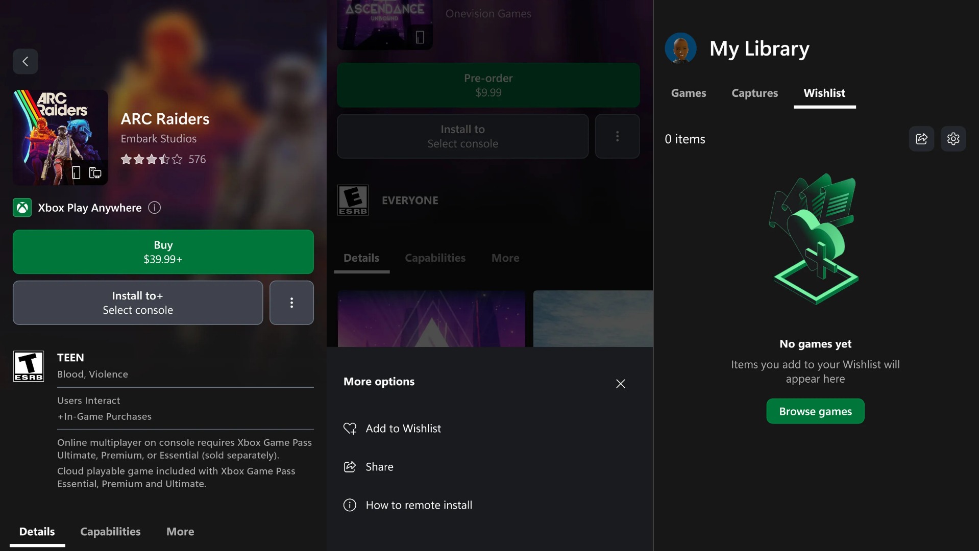Image resolution: width=980 pixels, height=551 pixels.
Task: Click the heart Add to Wishlist icon
Action: [350, 429]
